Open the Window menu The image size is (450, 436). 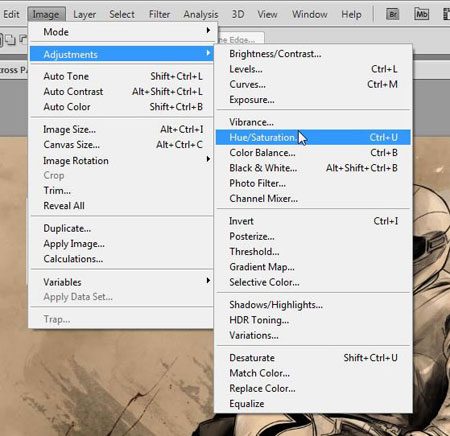click(310, 14)
